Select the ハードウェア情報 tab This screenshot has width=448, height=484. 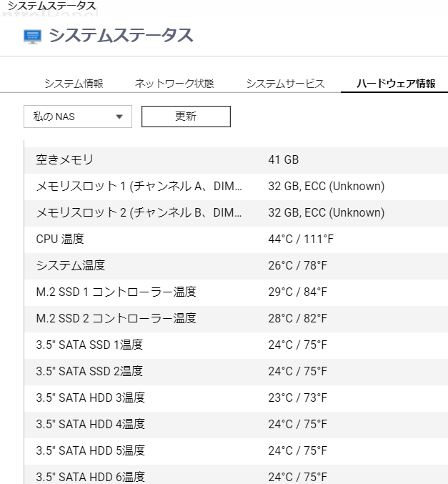click(396, 84)
